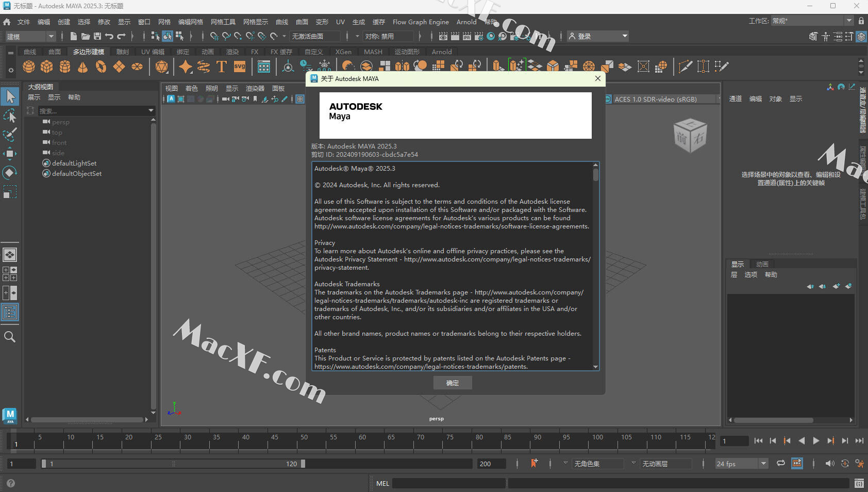The height and width of the screenshot is (492, 868).
Task: Open the IPR render icon
Action: coord(467,36)
